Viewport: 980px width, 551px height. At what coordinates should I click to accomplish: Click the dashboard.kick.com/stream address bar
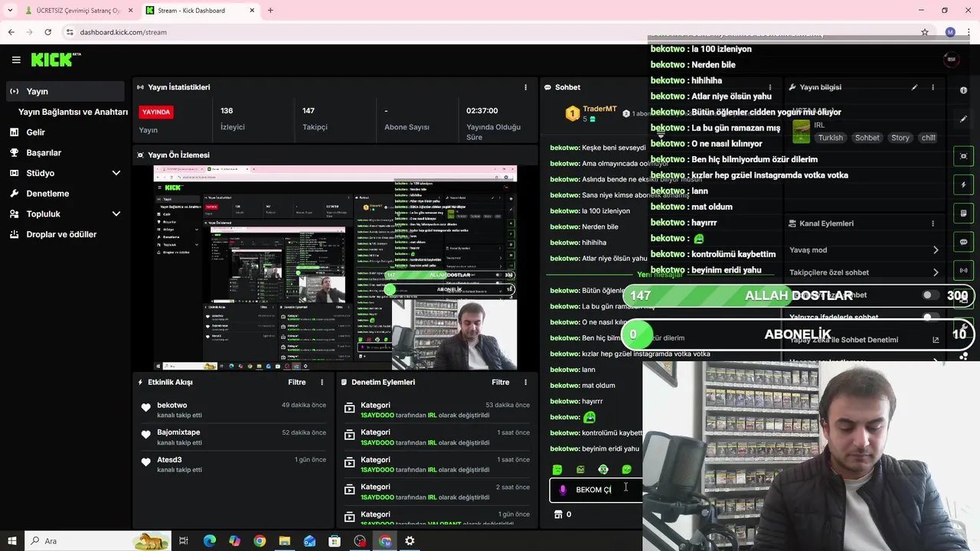coord(490,32)
